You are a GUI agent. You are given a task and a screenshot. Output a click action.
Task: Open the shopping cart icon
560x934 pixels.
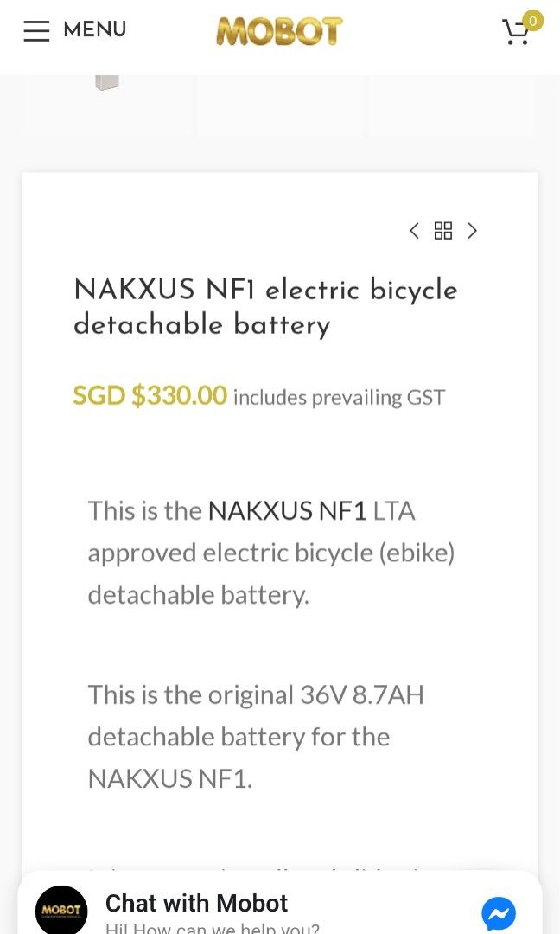516,33
